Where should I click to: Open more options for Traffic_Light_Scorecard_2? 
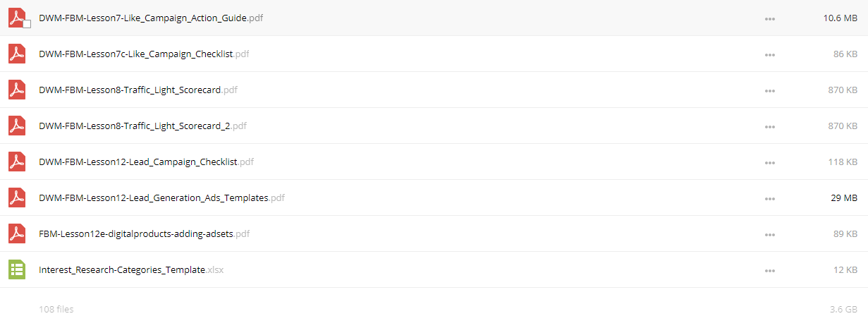tap(770, 126)
